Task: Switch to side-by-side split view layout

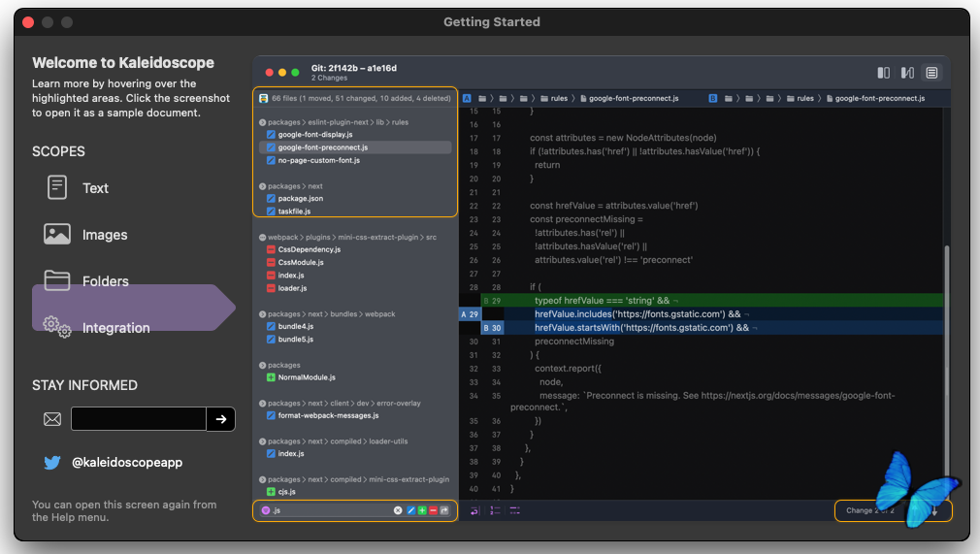Action: click(x=883, y=73)
